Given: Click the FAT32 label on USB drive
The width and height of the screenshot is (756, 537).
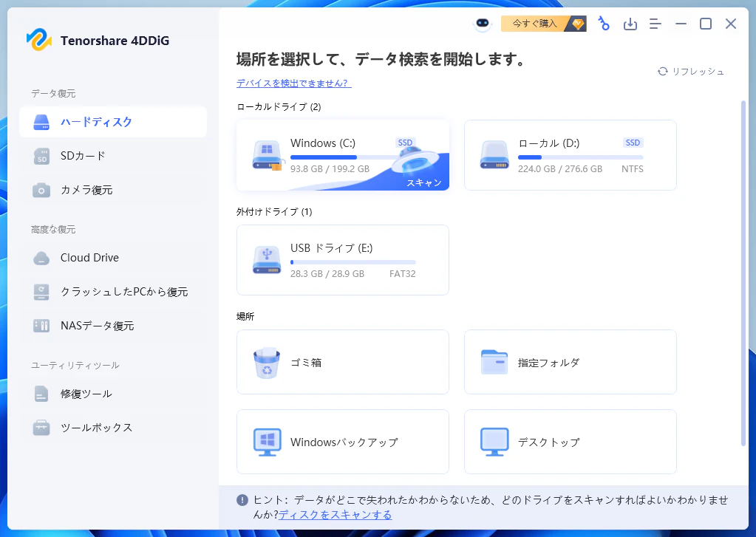Looking at the screenshot, I should pos(403,274).
